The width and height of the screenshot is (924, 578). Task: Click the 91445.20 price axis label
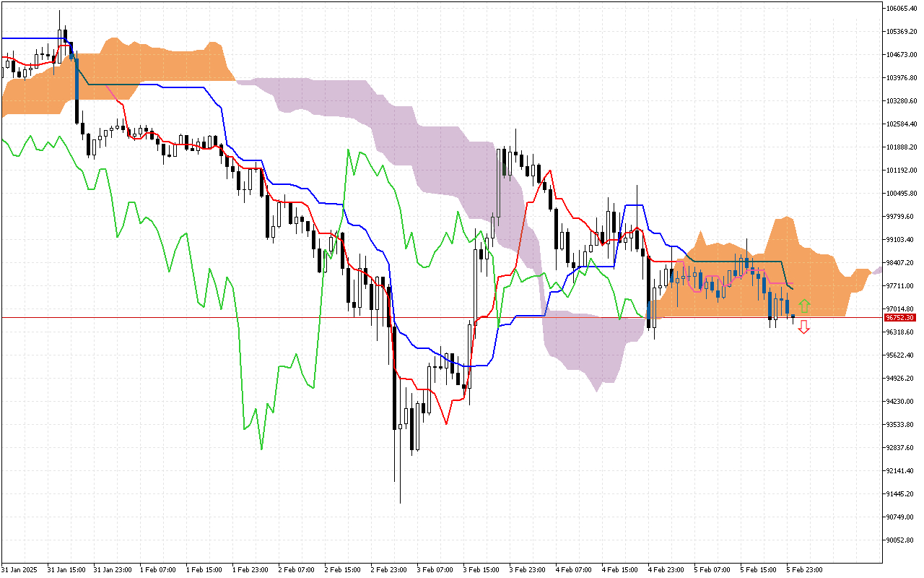coord(901,494)
